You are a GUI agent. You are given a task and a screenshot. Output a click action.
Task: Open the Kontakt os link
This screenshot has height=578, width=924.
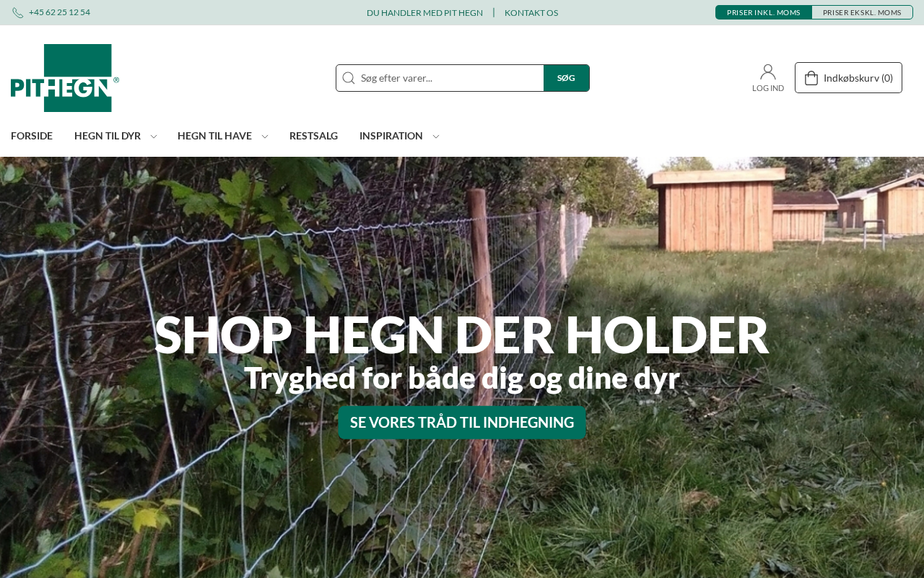click(531, 13)
